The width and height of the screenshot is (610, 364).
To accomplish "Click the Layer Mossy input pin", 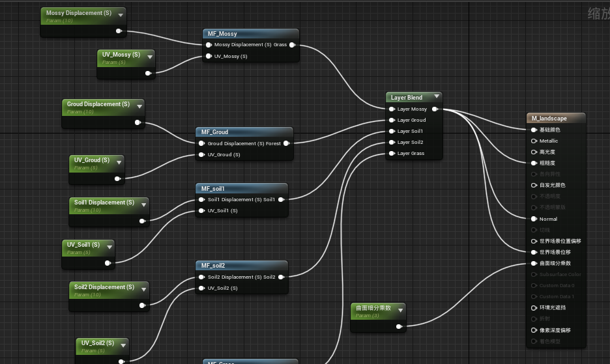I will (x=392, y=109).
